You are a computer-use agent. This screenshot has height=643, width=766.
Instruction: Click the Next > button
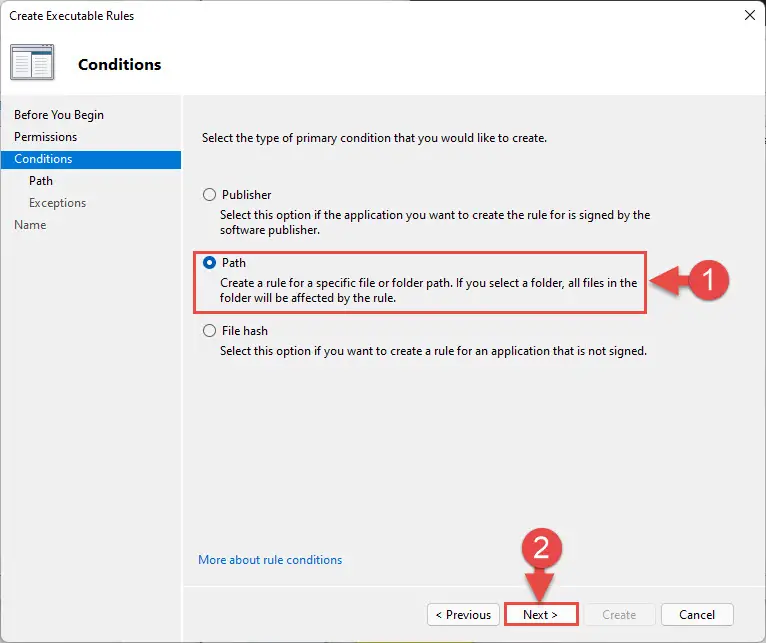tap(541, 614)
